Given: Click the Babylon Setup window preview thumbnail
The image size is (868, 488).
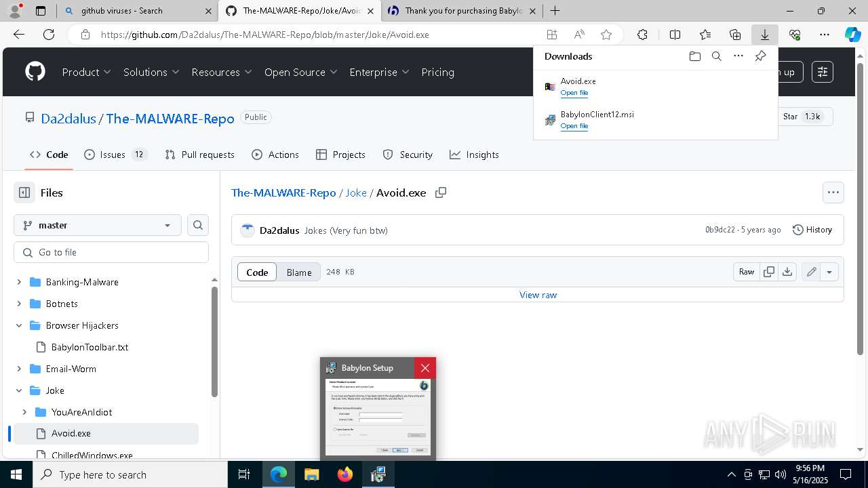Looking at the screenshot, I should click(x=378, y=418).
